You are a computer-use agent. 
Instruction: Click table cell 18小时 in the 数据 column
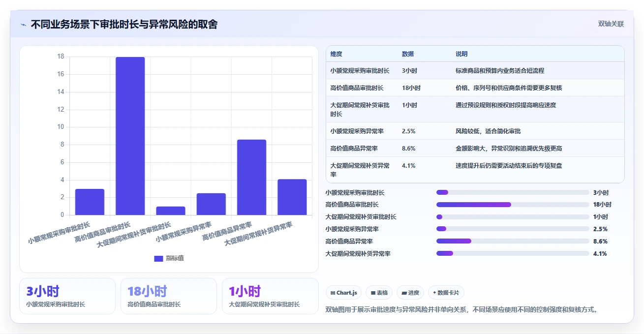tap(411, 88)
